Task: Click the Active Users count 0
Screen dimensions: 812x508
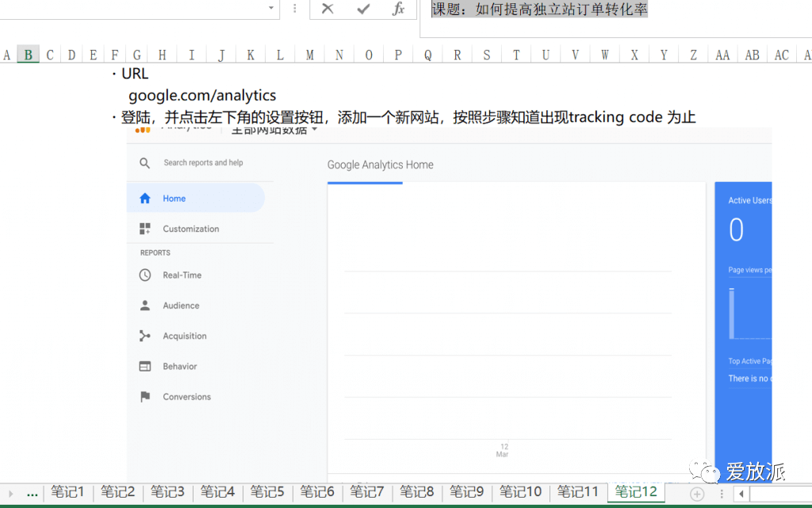Action: click(737, 230)
